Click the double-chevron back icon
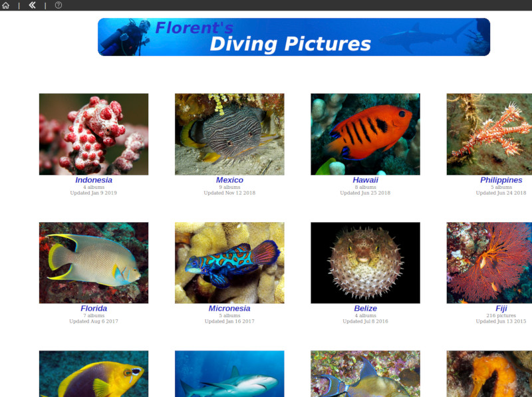The image size is (532, 397). (x=32, y=5)
